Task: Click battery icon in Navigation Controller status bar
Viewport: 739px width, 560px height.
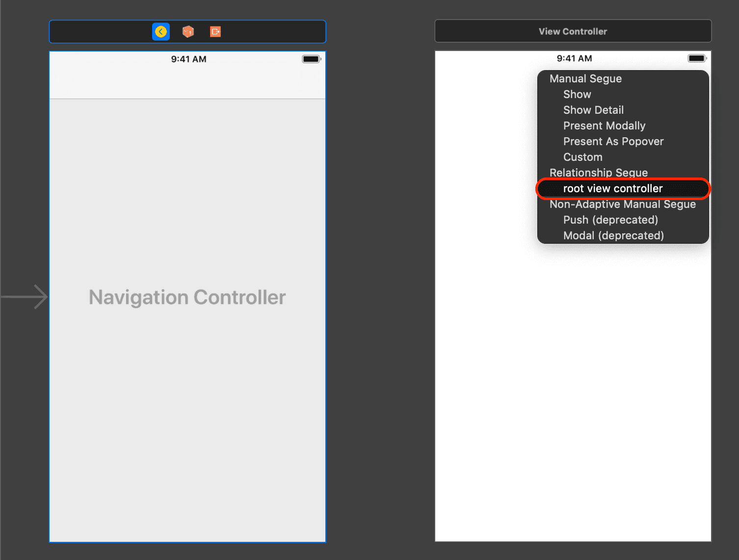Action: tap(311, 59)
